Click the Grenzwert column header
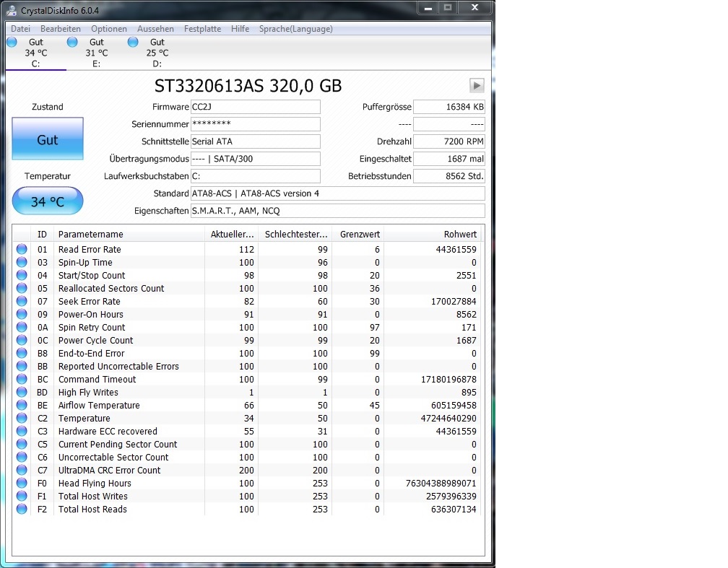The width and height of the screenshot is (728, 568). 358,235
